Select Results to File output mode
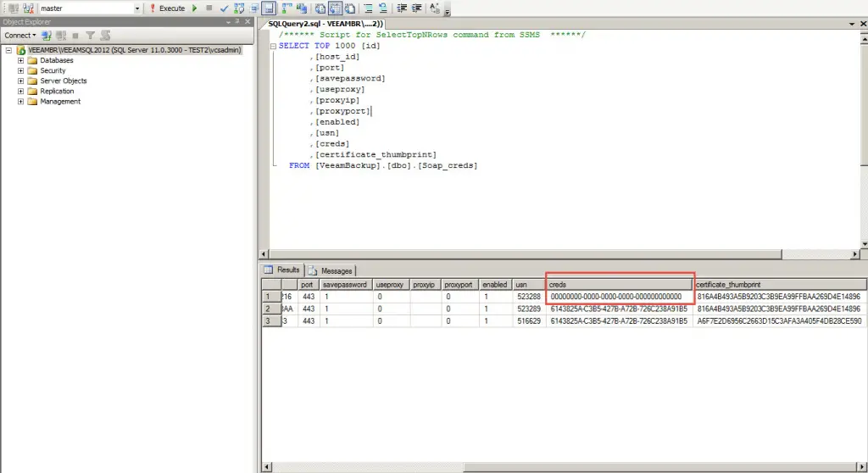 tap(350, 8)
